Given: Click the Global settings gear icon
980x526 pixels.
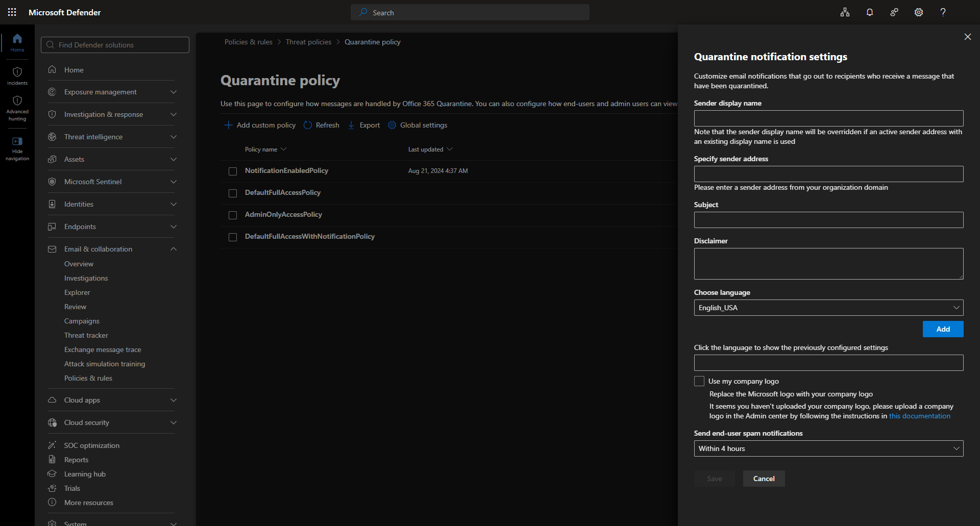Looking at the screenshot, I should pyautogui.click(x=392, y=125).
